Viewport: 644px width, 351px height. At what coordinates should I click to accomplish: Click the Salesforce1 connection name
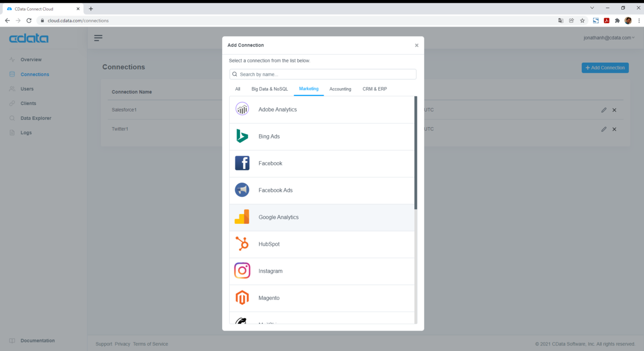pyautogui.click(x=124, y=109)
